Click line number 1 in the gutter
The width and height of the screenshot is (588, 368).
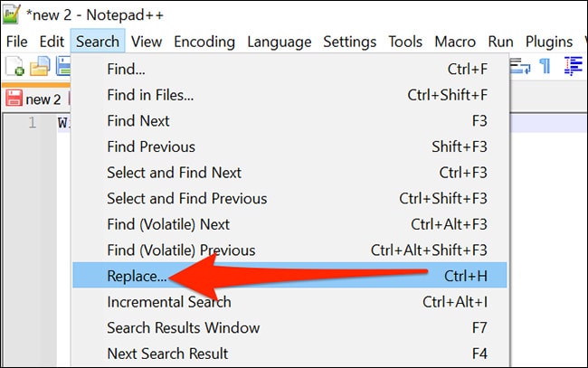click(x=33, y=123)
